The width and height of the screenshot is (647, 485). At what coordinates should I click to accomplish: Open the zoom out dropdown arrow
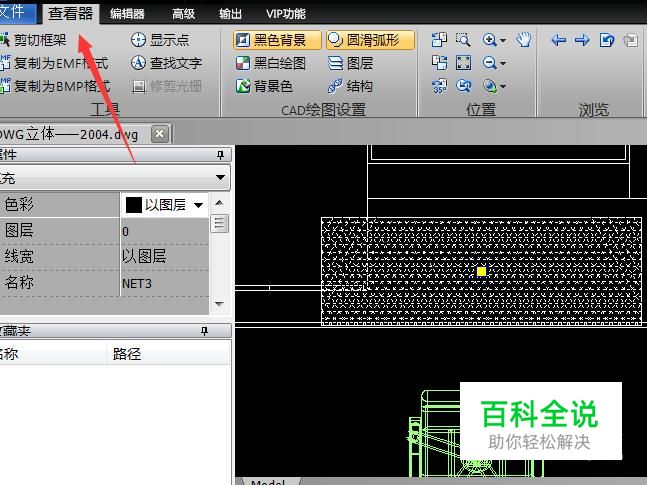[x=503, y=64]
